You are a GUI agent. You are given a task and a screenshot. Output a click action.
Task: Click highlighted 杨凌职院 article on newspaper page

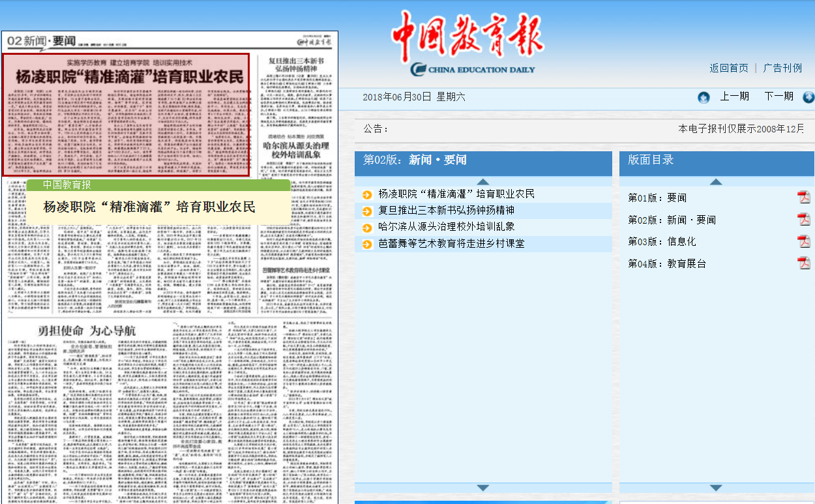[126, 115]
